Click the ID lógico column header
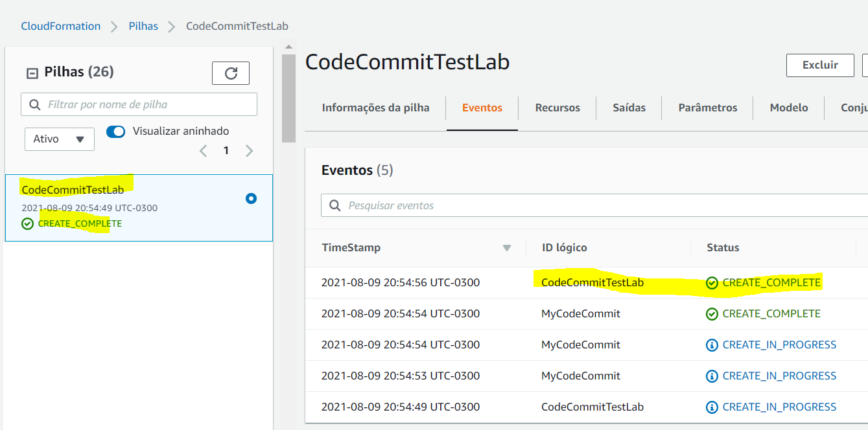 565,247
